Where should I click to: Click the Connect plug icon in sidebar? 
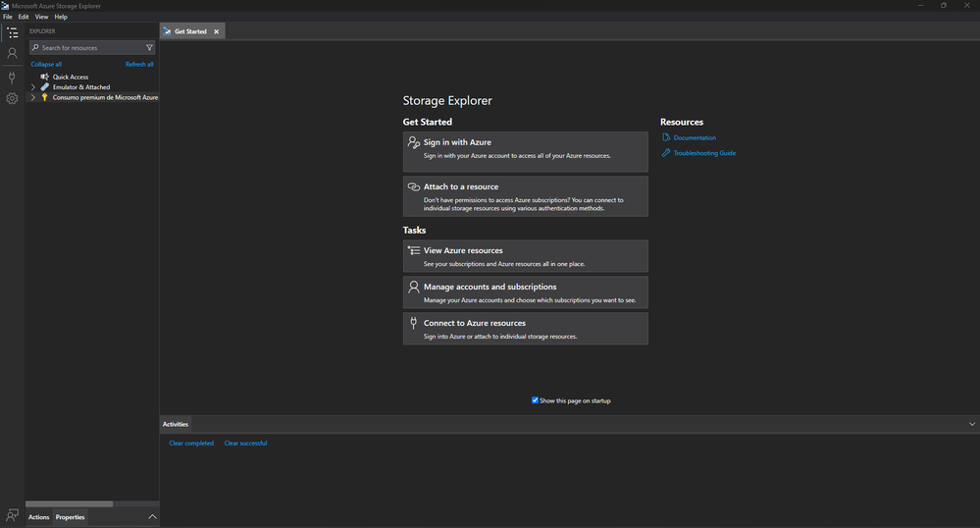(x=12, y=77)
